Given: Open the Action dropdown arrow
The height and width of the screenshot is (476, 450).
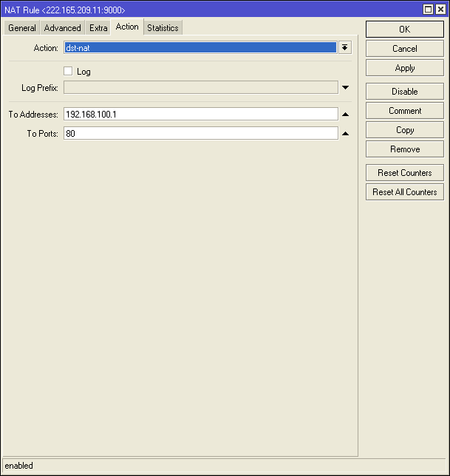Looking at the screenshot, I should (344, 47).
